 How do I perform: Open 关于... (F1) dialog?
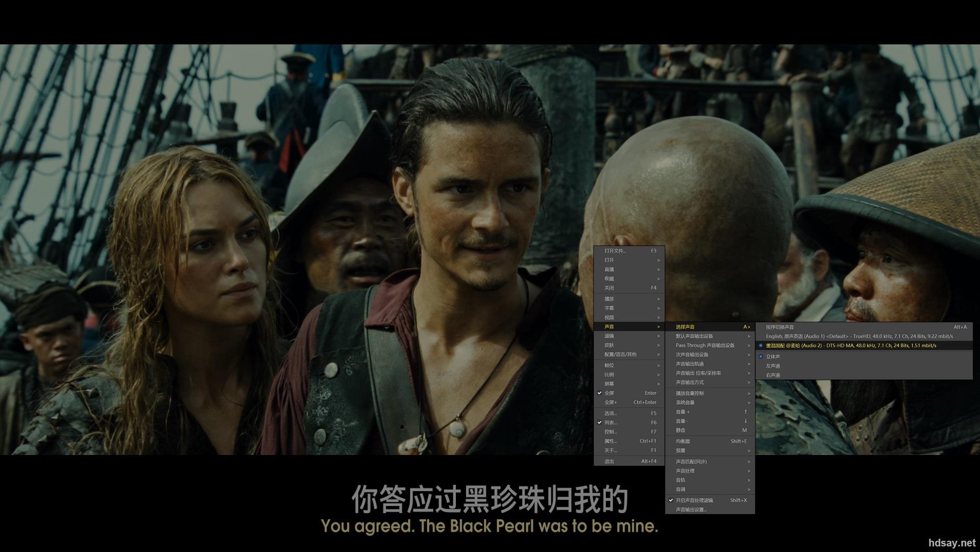click(x=629, y=450)
